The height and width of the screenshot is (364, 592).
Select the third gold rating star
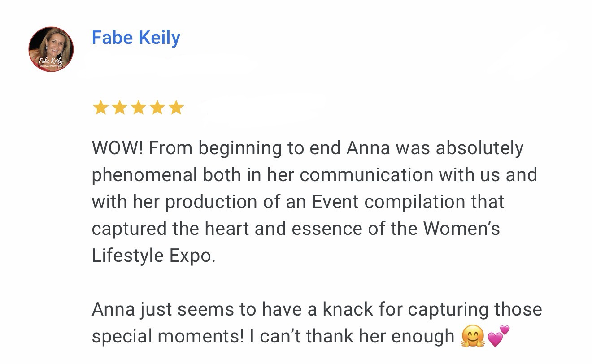[x=138, y=108]
